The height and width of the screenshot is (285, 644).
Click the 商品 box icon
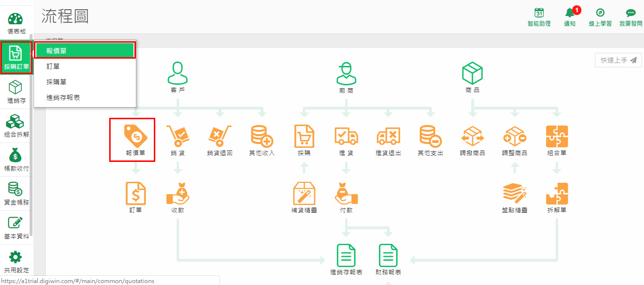point(472,73)
